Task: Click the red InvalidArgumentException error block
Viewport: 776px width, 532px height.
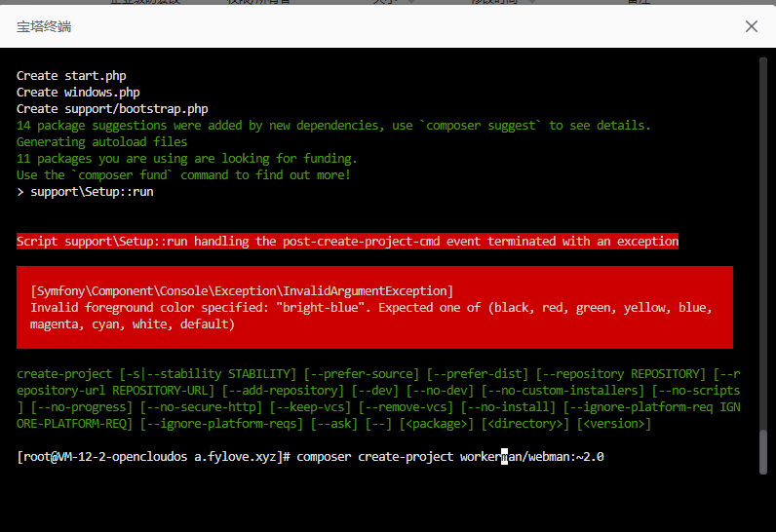Action: pyautogui.click(x=374, y=307)
